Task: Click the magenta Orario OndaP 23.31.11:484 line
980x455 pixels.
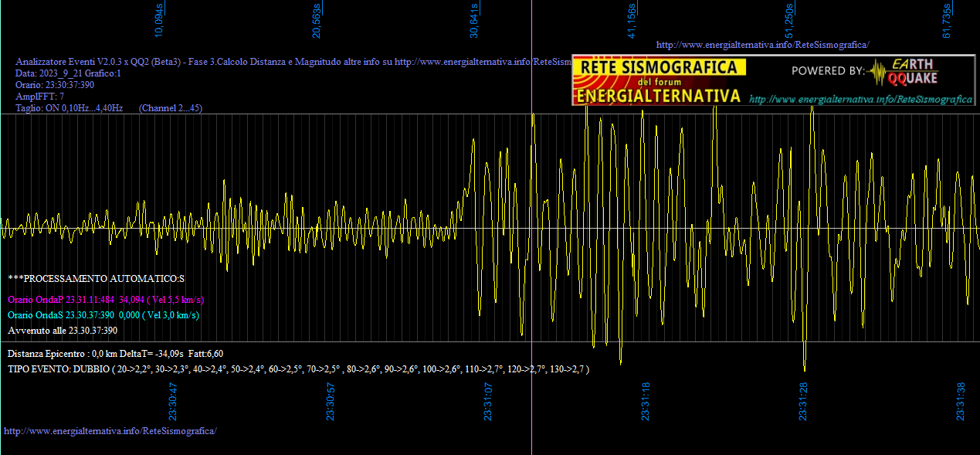Action: pos(106,299)
